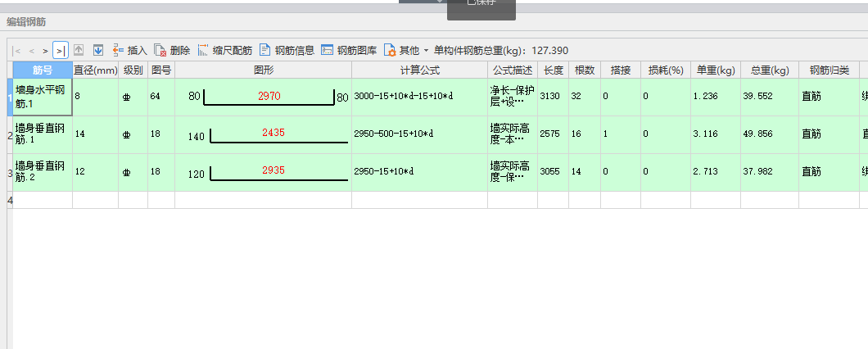Screen dimensions: 868x349
Task: Select figure number cell 64
Action: pyautogui.click(x=161, y=97)
